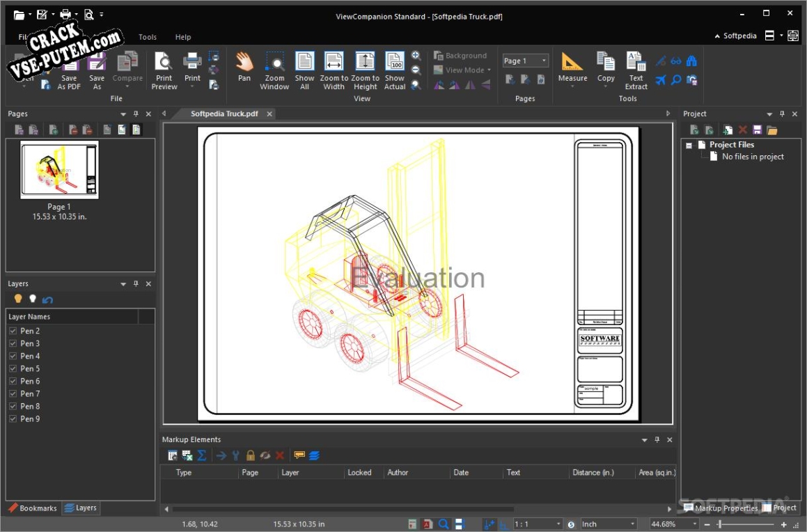Click the Copy tool icon
Viewport: 807px width, 532px height.
pyautogui.click(x=606, y=68)
